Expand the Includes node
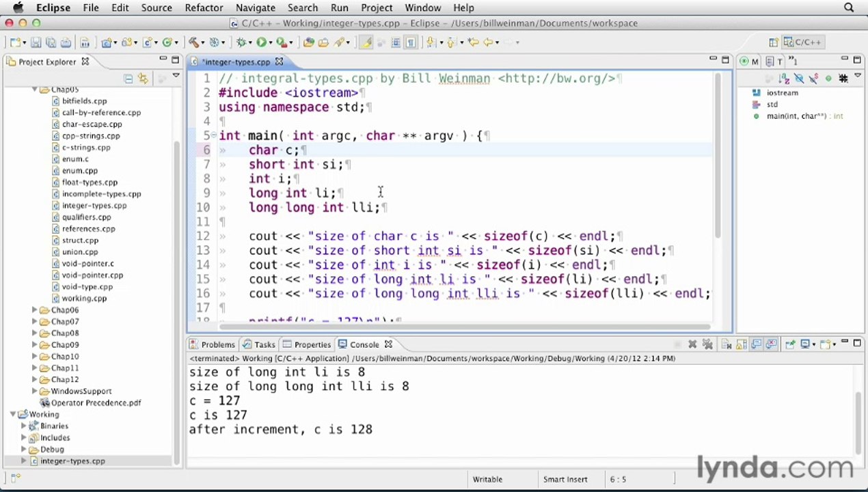Viewport: 868px width, 492px height. [24, 438]
